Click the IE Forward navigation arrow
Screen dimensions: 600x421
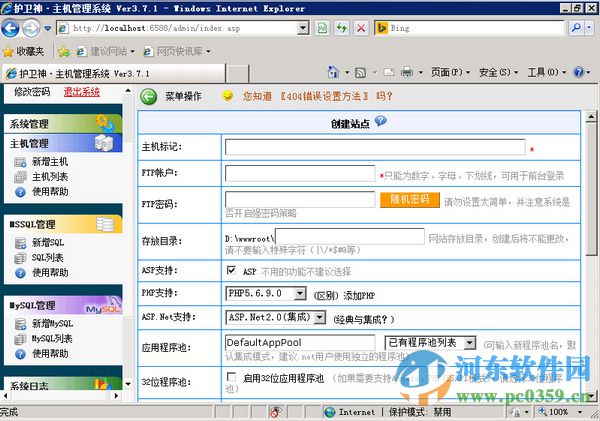31,28
